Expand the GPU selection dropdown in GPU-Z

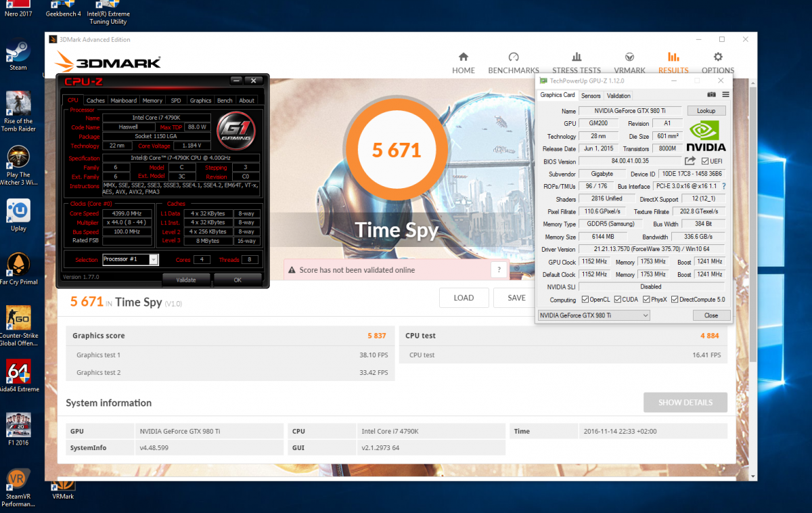coord(593,315)
